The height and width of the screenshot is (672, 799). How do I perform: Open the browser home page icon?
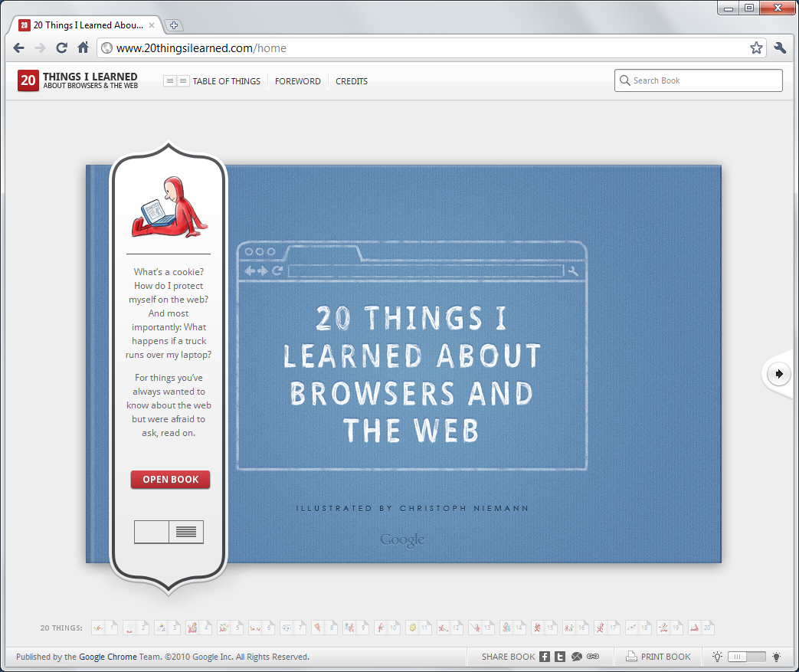click(83, 48)
